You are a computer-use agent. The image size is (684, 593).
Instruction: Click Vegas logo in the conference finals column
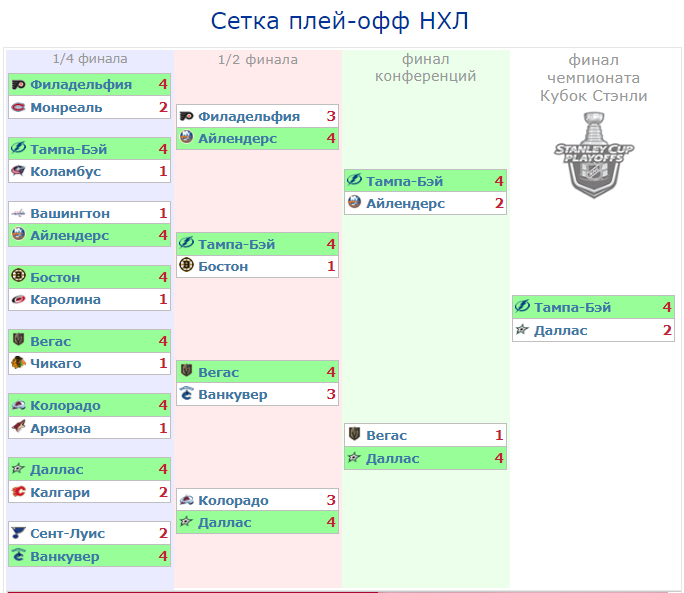[x=354, y=435]
